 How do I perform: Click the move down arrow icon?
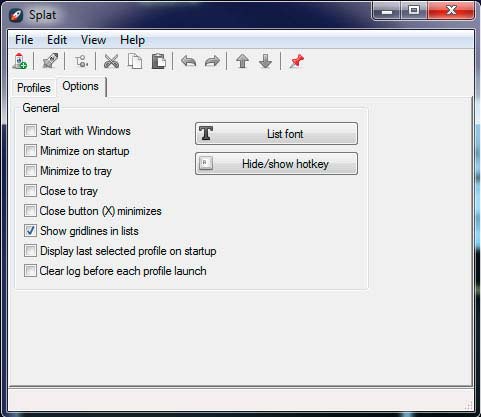[x=266, y=61]
